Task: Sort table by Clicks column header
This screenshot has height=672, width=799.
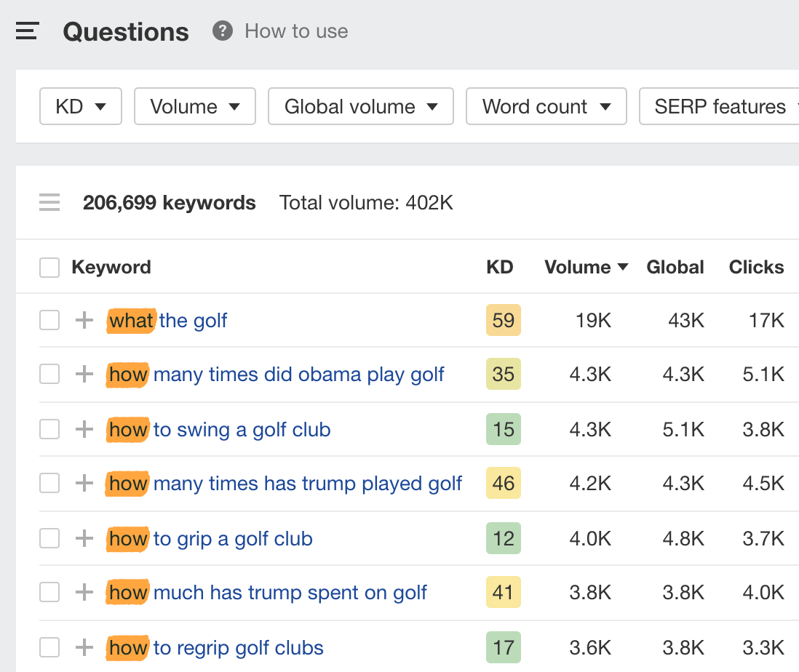Action: tap(756, 268)
